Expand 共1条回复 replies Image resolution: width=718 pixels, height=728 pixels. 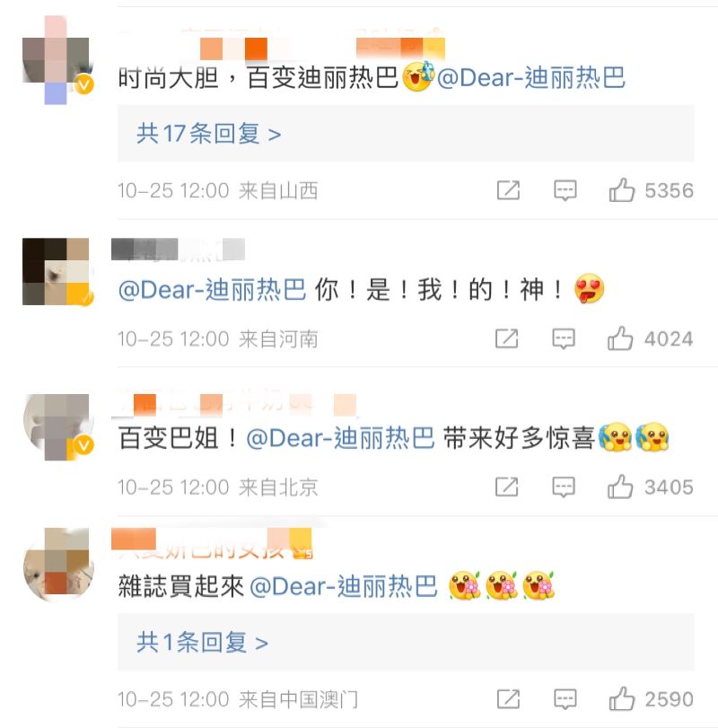(x=202, y=643)
